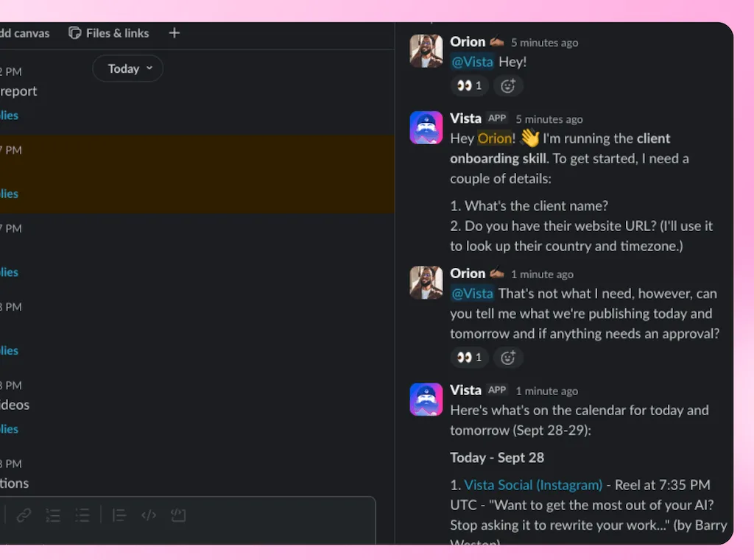Click the writing hand status emoji beside Orion's first message

tap(497, 42)
